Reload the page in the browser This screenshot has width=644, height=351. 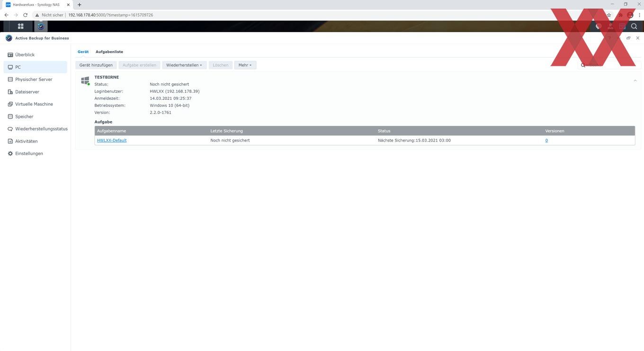tap(26, 15)
